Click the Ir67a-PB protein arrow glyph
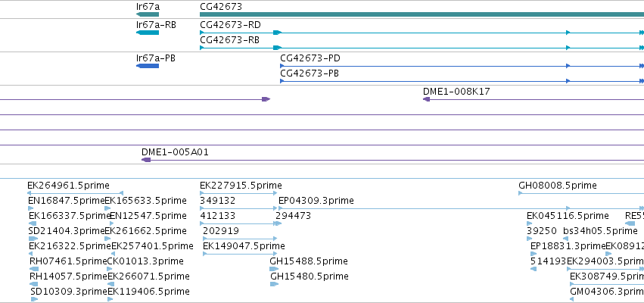The height and width of the screenshot is (303, 644). click(x=148, y=66)
